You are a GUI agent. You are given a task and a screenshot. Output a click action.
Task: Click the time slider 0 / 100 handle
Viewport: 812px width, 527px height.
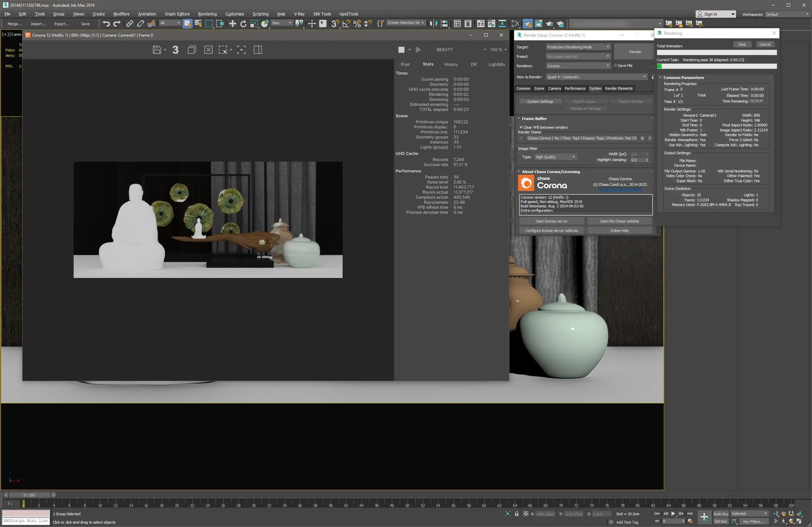pyautogui.click(x=29, y=495)
